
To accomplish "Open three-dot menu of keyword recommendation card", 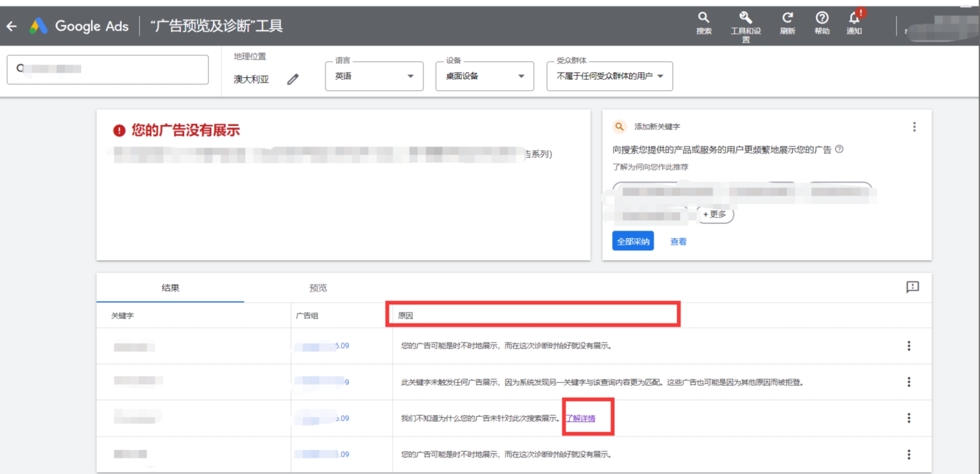I will (914, 127).
